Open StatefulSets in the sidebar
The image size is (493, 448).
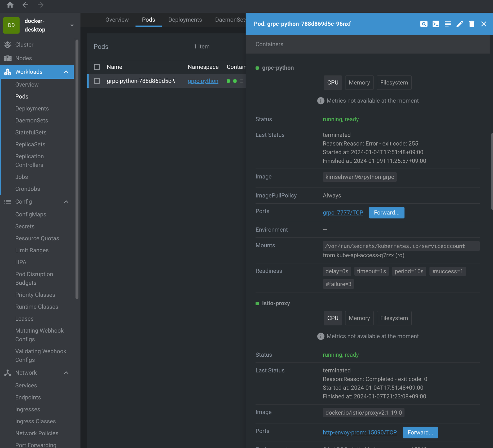click(31, 132)
